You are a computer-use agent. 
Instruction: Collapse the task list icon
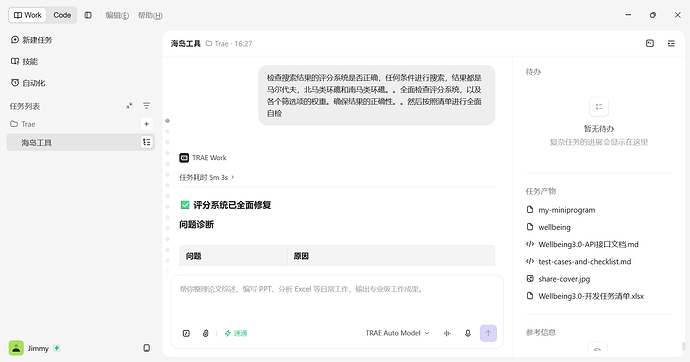coord(129,106)
